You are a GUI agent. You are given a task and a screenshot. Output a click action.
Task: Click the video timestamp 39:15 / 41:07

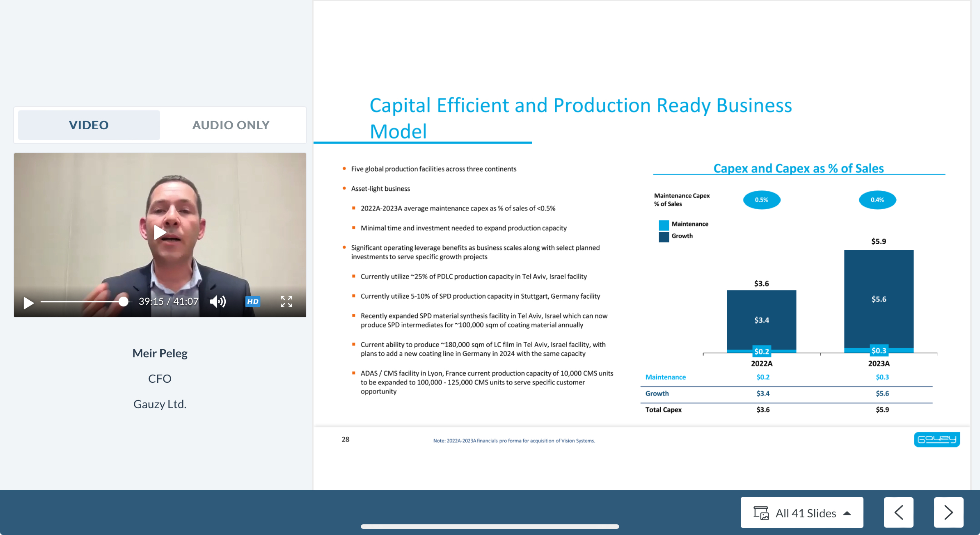click(168, 302)
